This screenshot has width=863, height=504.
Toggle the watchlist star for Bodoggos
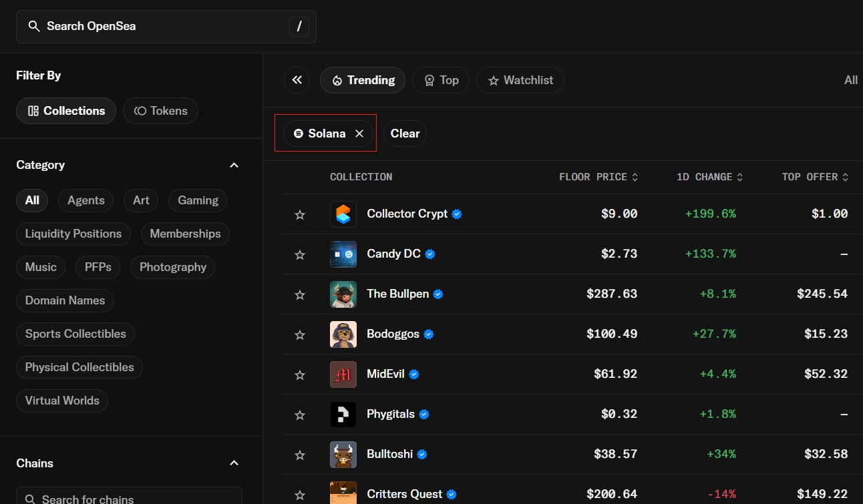click(x=300, y=334)
